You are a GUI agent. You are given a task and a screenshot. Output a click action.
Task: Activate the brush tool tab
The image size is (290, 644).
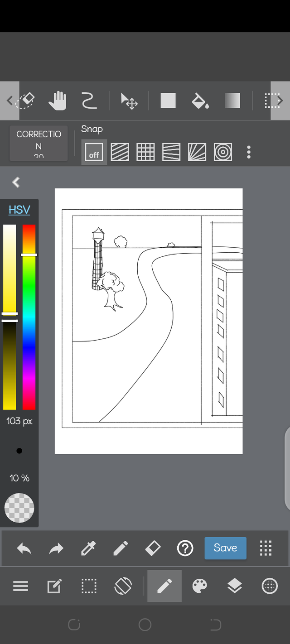[164, 586]
